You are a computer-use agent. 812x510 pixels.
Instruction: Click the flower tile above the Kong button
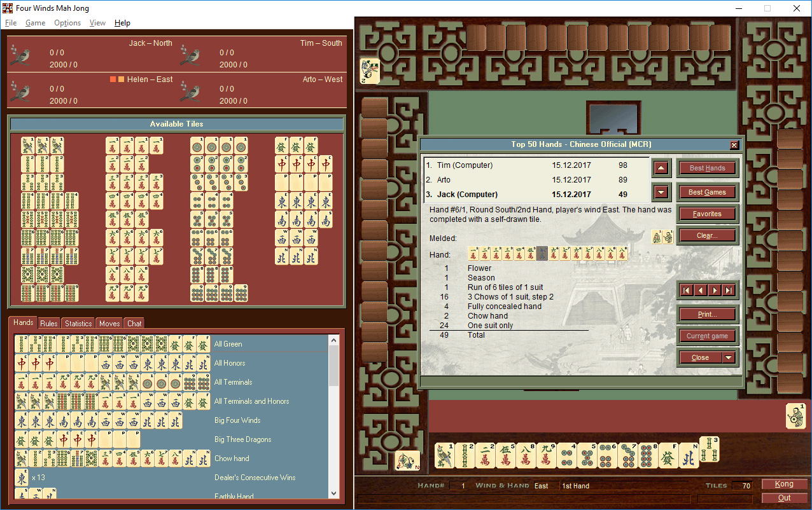[795, 416]
